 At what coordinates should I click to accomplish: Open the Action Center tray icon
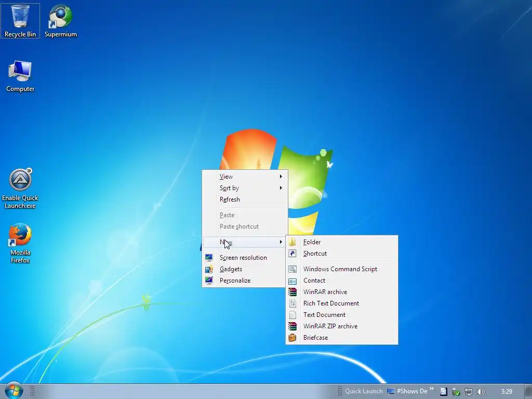(443, 392)
